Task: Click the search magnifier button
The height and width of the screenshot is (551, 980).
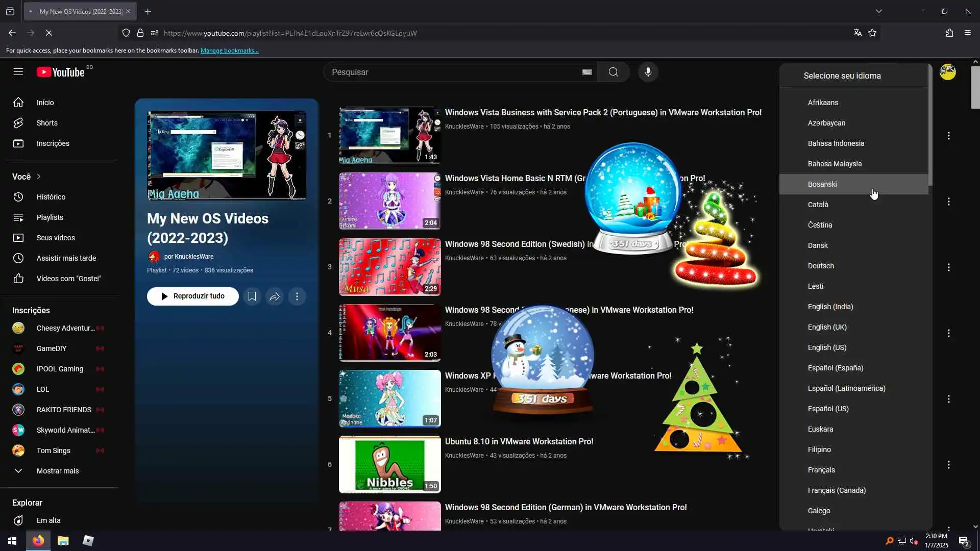Action: [613, 72]
